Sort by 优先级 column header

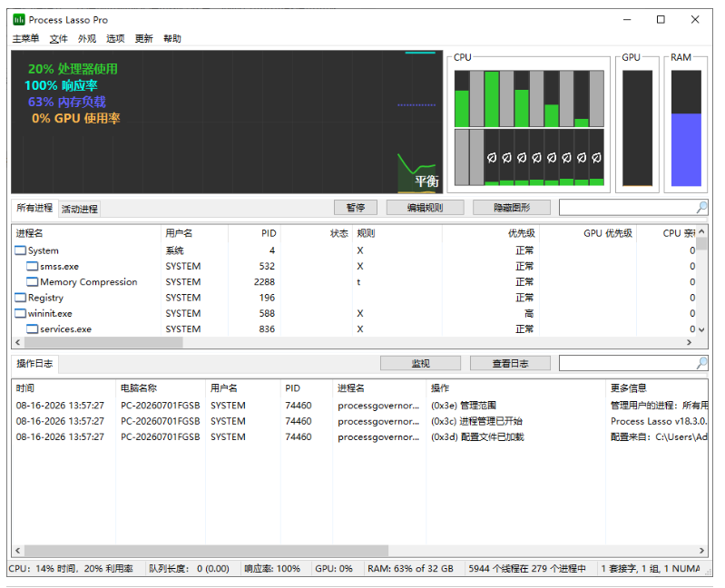click(x=491, y=233)
